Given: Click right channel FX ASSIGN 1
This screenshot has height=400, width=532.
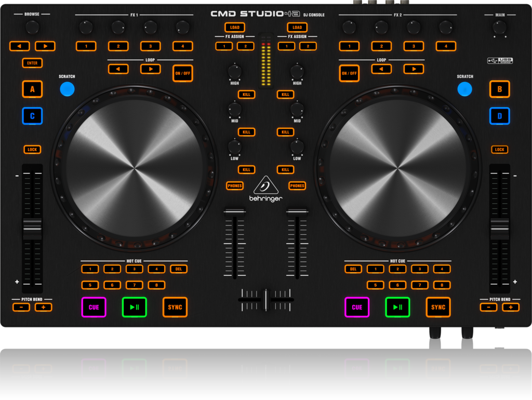Looking at the screenshot, I should coord(286,46).
